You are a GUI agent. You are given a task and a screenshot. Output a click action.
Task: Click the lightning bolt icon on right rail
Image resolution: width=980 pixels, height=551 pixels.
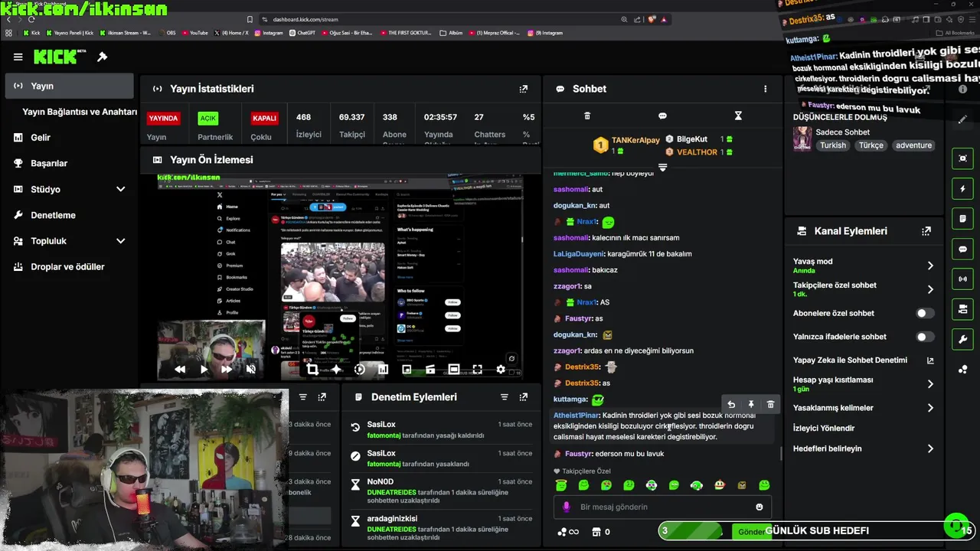tap(963, 189)
